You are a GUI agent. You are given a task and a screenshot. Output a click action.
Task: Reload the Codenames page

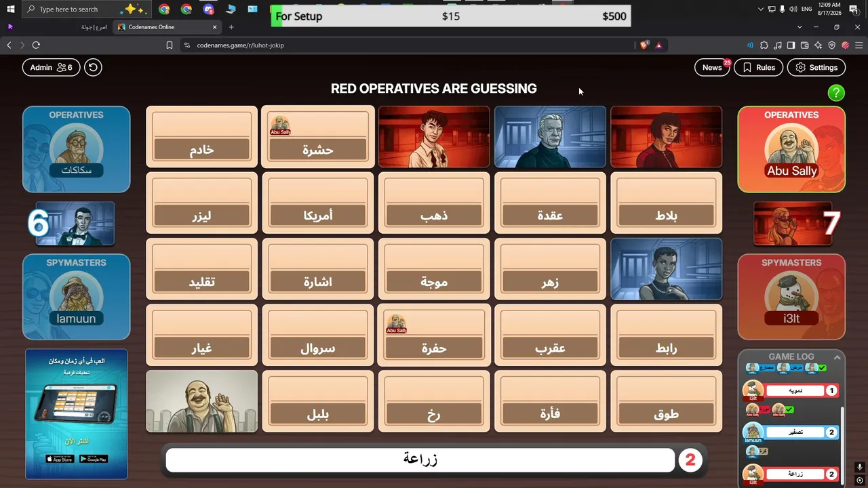(36, 45)
